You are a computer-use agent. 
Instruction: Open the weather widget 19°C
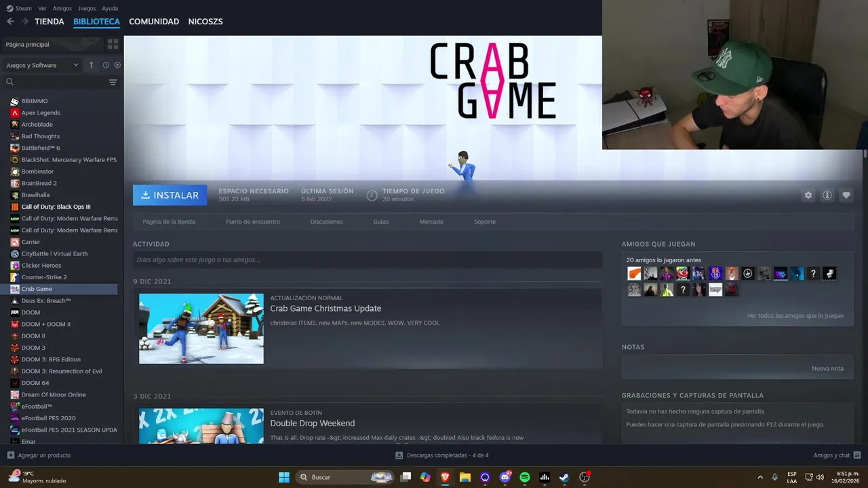point(37,477)
